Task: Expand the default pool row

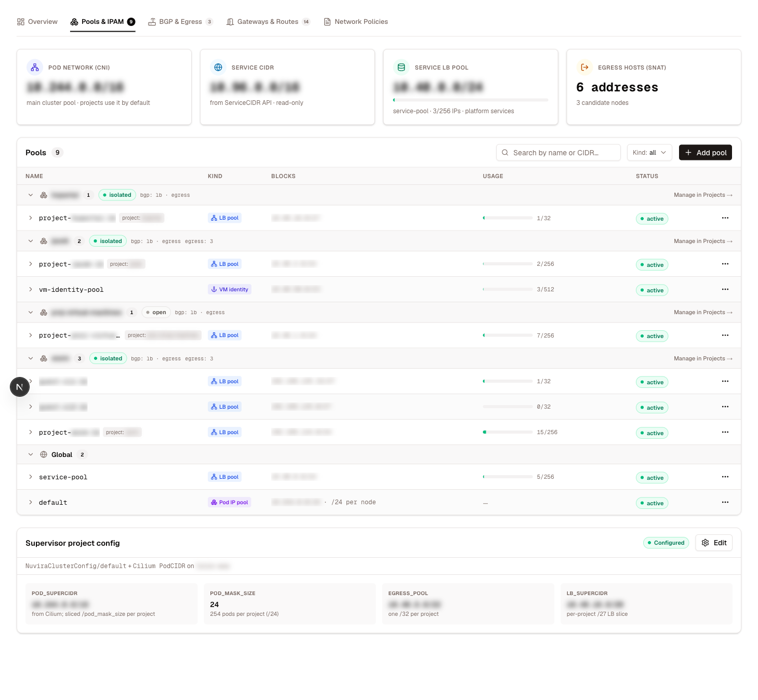Action: [x=31, y=503]
